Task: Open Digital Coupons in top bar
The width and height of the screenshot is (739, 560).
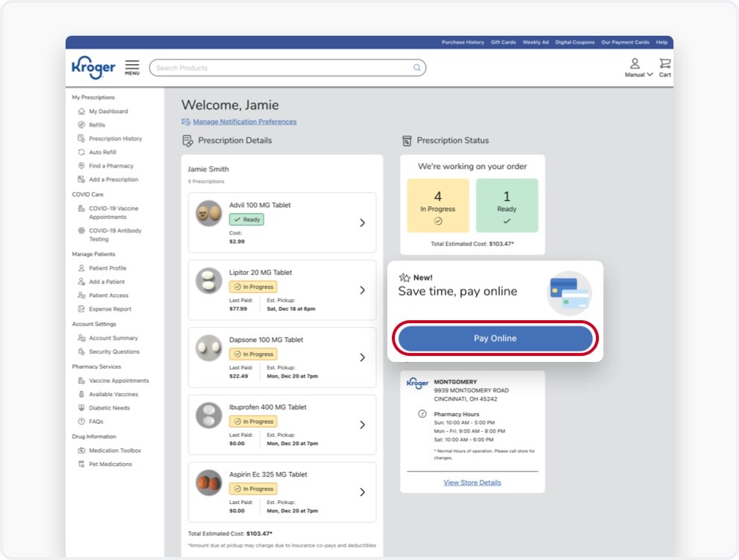Action: 574,42
